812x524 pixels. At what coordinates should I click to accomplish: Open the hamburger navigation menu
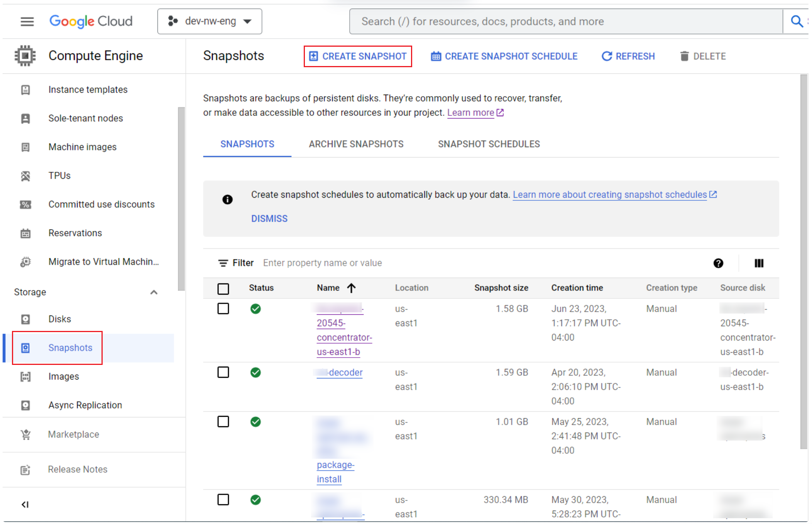pos(27,21)
